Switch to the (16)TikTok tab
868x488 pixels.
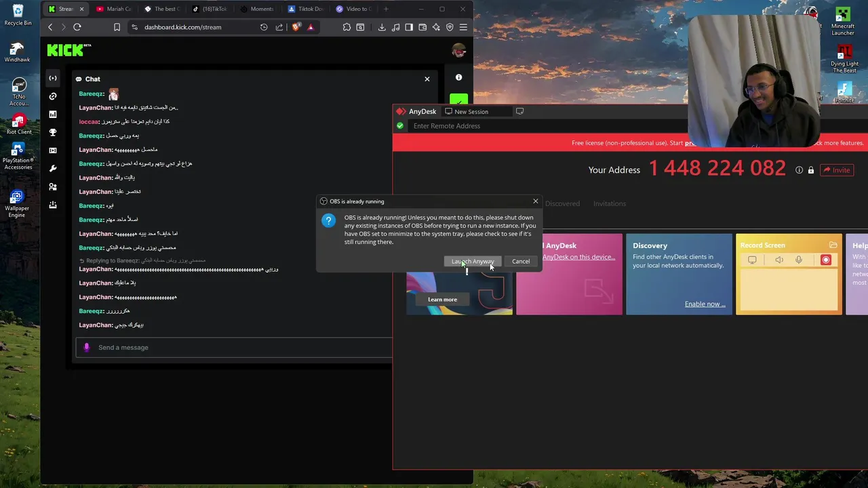coord(210,9)
